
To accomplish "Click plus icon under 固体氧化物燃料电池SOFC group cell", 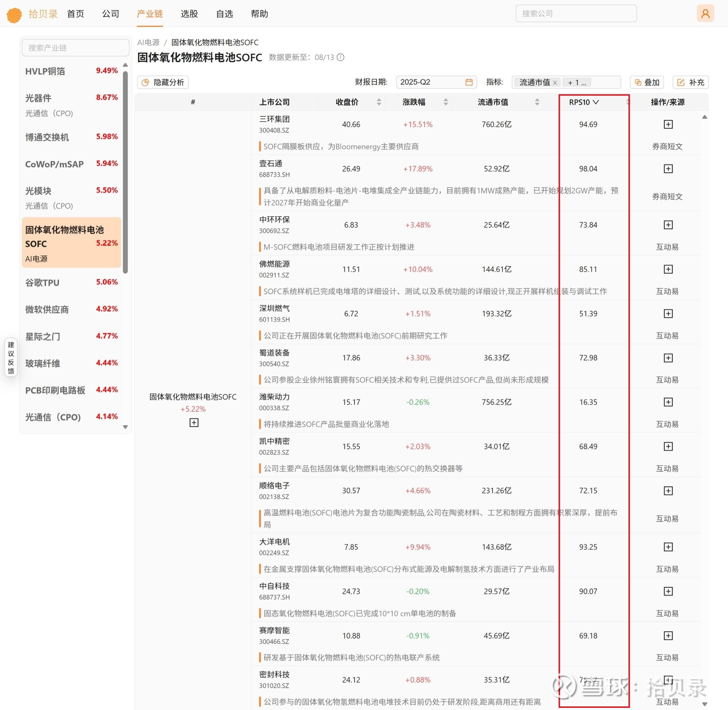I will click(x=194, y=423).
